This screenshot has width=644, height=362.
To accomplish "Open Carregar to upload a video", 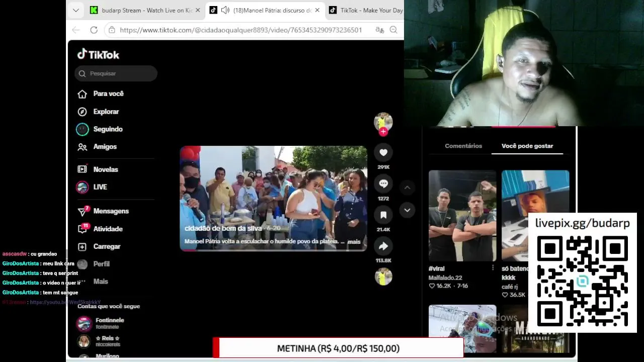I will coord(99,246).
